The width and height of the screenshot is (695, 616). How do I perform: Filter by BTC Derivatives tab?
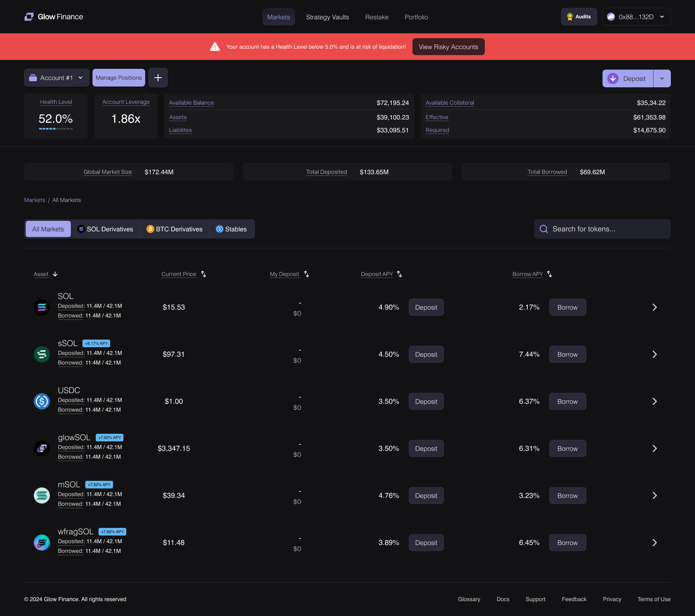(175, 229)
